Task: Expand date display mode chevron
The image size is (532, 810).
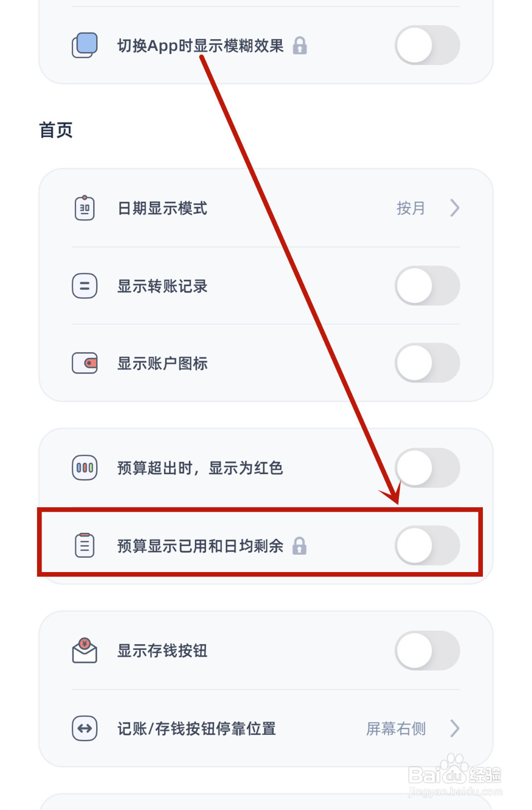Action: [x=455, y=208]
